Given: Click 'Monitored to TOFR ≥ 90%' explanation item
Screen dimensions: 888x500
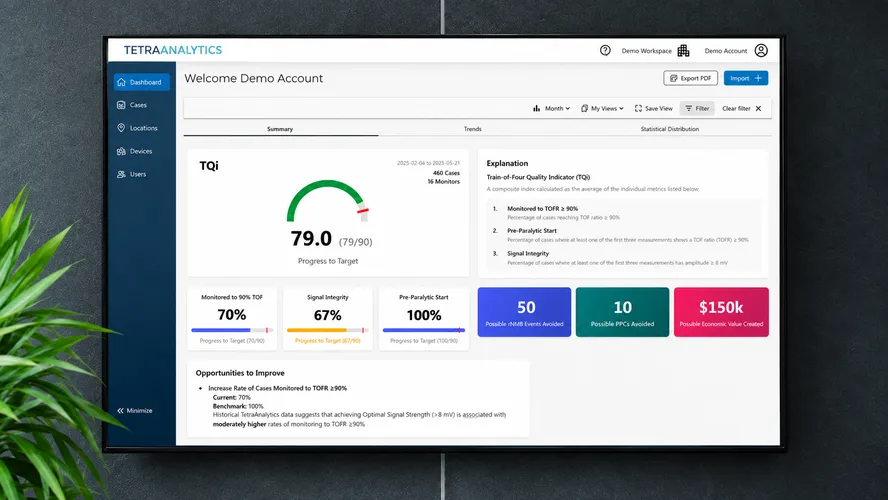Looking at the screenshot, I should point(543,209).
